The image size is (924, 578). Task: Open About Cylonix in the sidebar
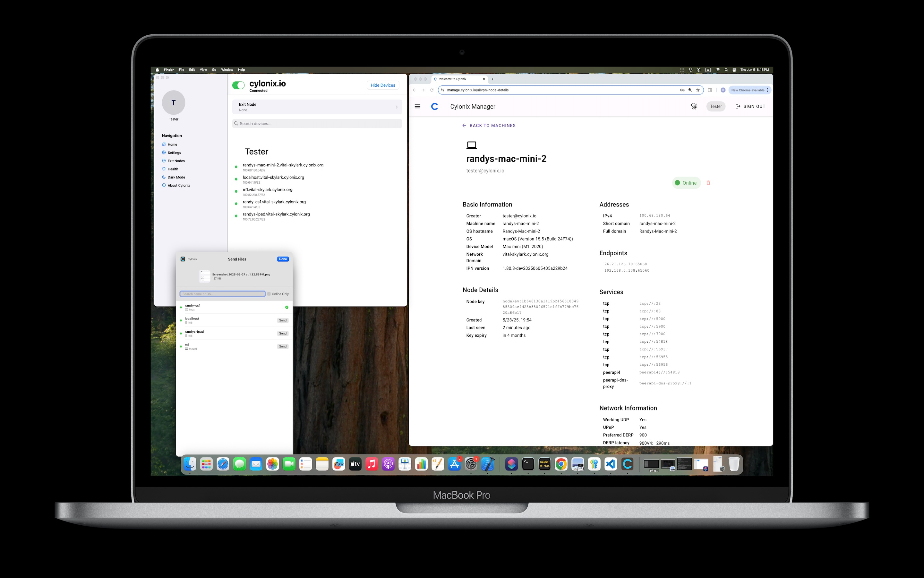[176, 185]
